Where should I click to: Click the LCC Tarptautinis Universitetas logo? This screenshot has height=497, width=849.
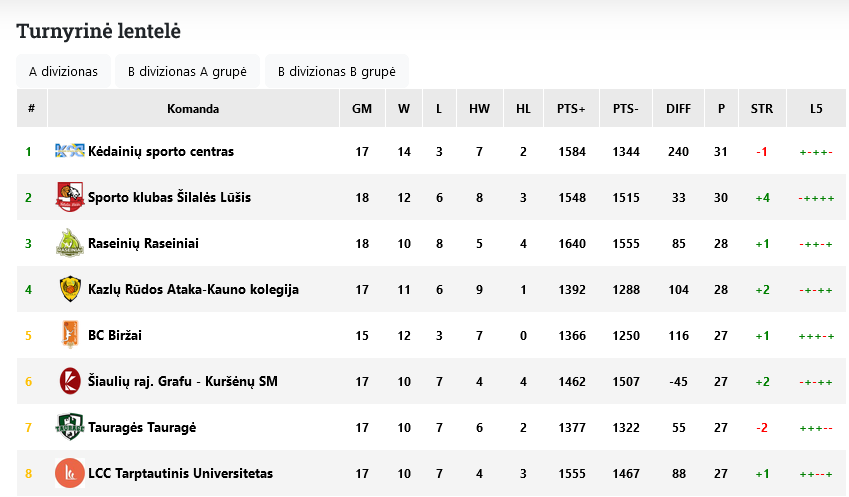pyautogui.click(x=70, y=473)
